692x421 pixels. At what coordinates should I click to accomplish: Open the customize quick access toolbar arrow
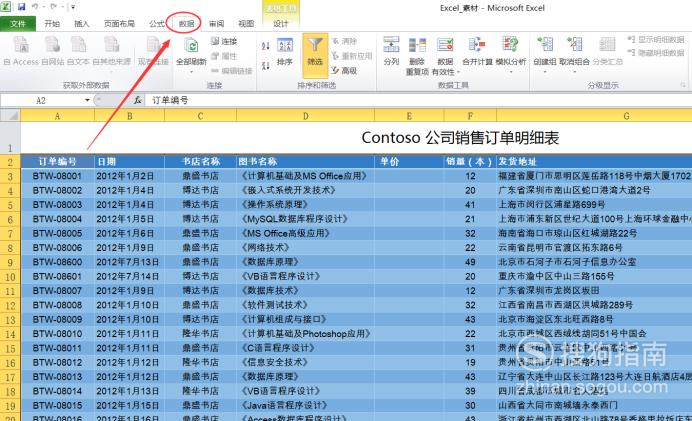(x=73, y=7)
